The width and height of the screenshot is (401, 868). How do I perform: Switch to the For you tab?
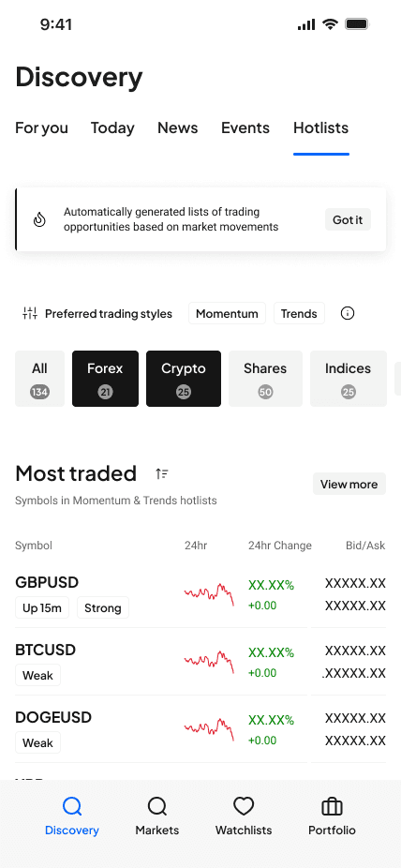pos(41,127)
